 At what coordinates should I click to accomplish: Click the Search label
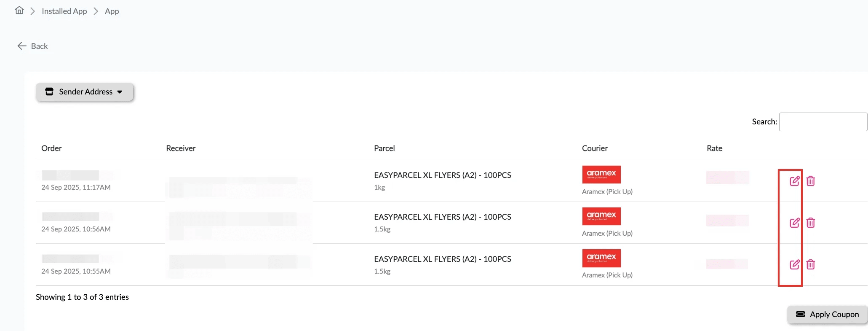(764, 121)
